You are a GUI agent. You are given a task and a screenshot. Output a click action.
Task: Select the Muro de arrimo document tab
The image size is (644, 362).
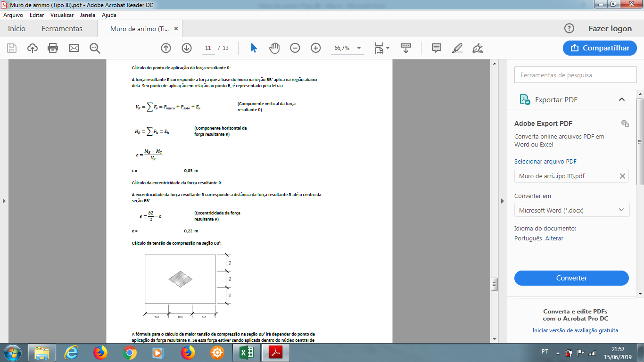coord(140,29)
